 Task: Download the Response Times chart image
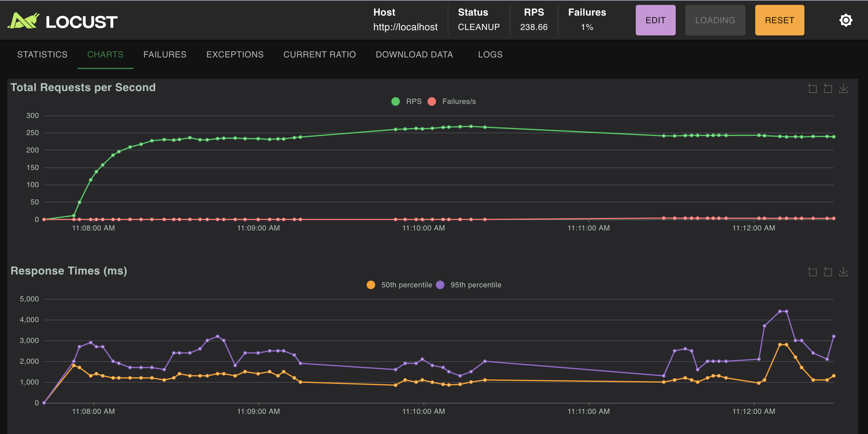point(843,272)
